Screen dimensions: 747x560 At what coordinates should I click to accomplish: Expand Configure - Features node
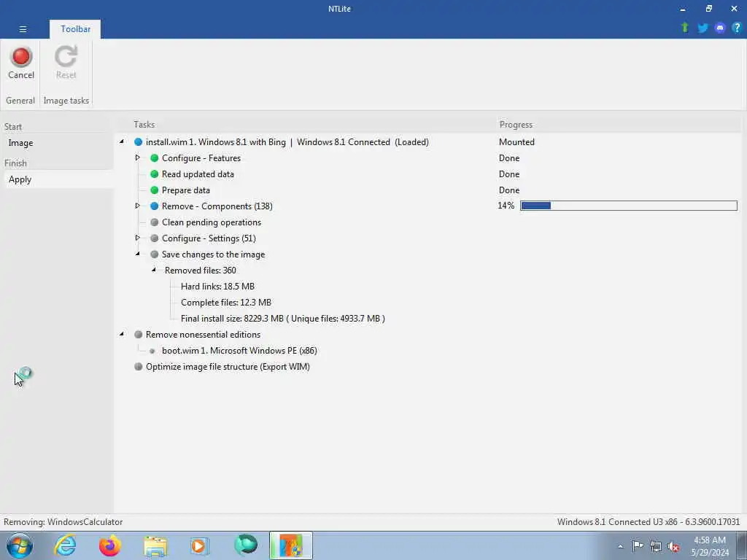[137, 157]
